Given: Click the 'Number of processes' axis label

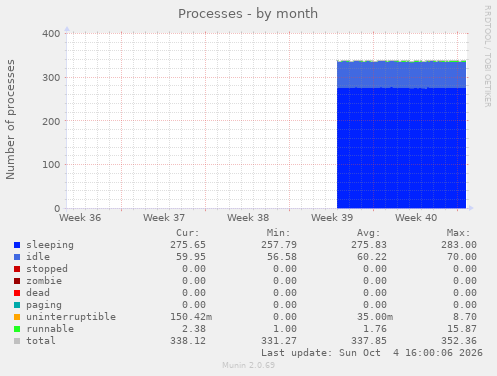Looking at the screenshot, I should tap(10, 120).
